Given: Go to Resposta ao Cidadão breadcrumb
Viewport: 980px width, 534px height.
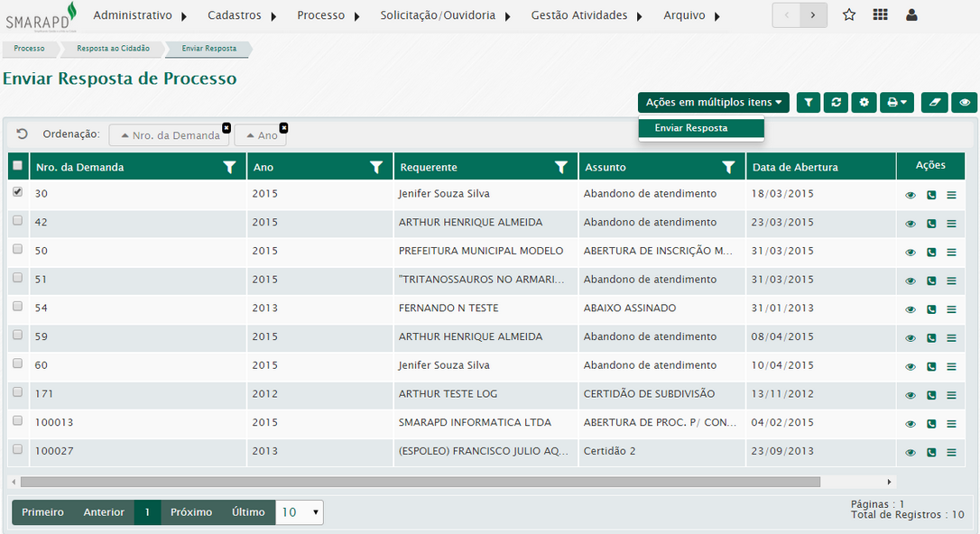Looking at the screenshot, I should [x=113, y=49].
